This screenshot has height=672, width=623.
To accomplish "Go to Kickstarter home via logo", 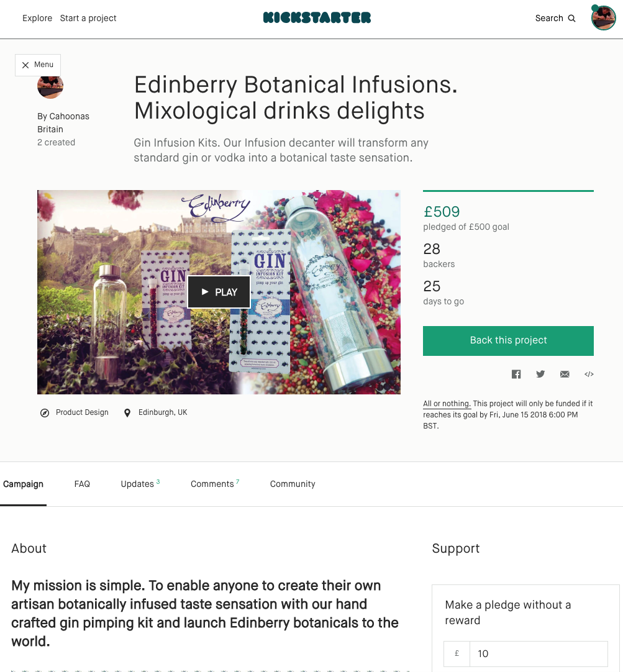I will point(317,18).
